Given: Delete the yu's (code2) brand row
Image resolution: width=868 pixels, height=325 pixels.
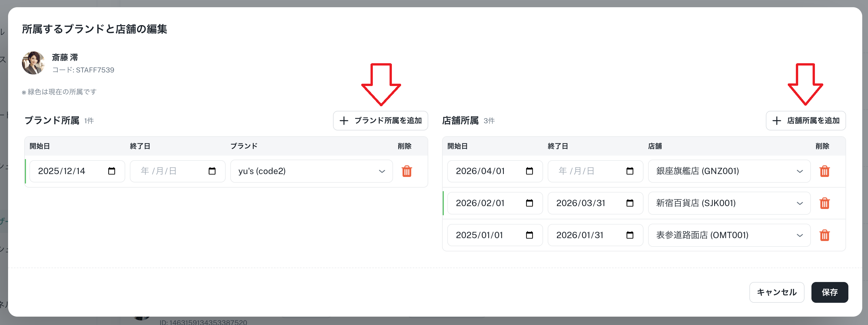Looking at the screenshot, I should click(x=407, y=171).
